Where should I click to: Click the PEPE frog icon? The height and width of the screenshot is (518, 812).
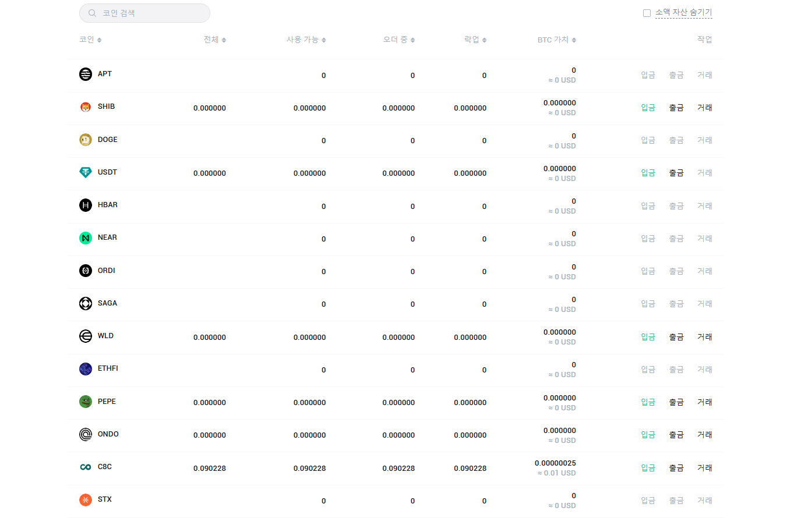[86, 402]
